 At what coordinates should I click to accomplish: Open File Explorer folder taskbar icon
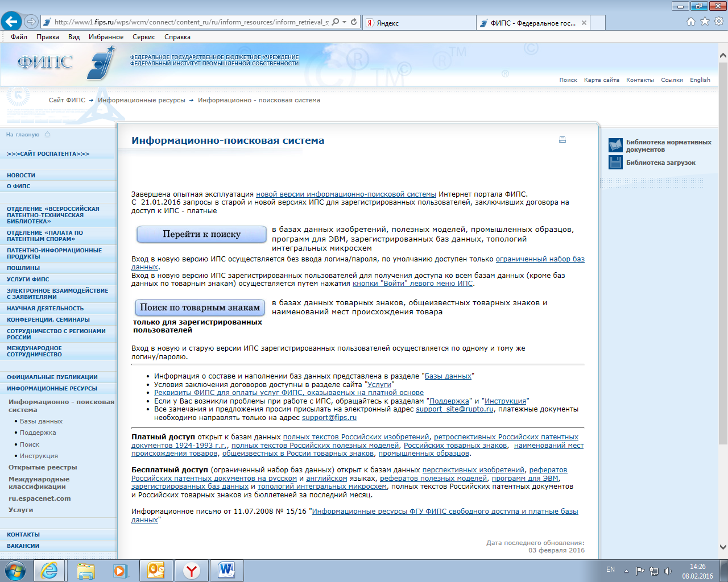(x=86, y=571)
